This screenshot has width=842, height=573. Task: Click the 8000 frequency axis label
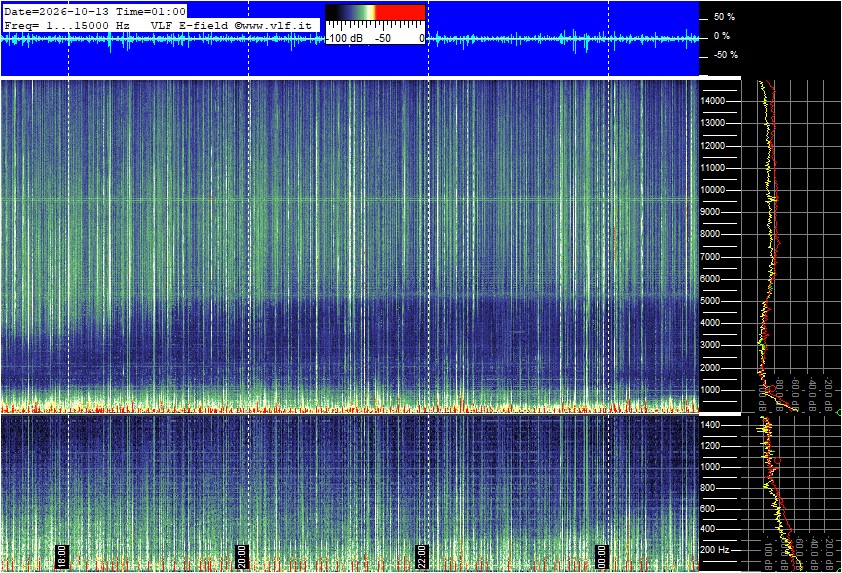pyautogui.click(x=710, y=234)
